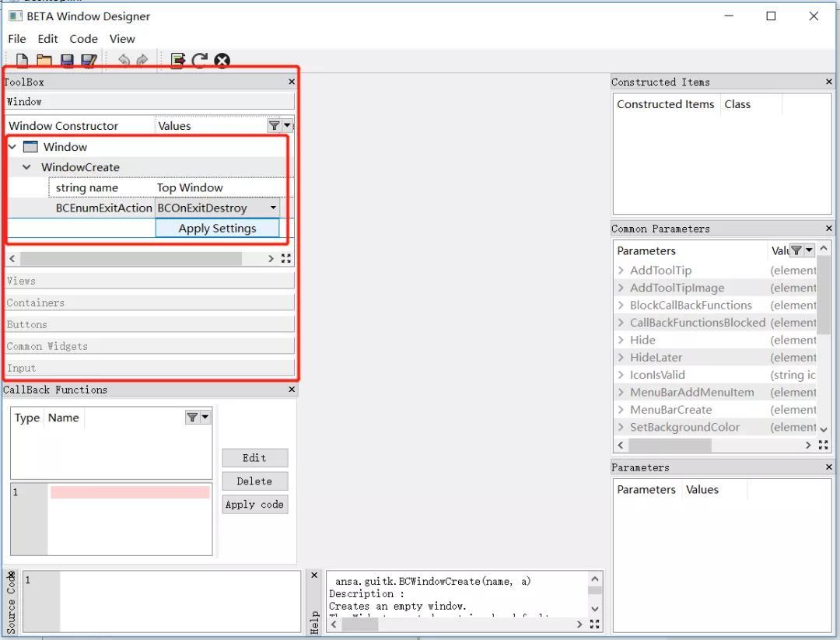Open the Input toolbox section
The width and height of the screenshot is (840, 640).
pyautogui.click(x=150, y=368)
